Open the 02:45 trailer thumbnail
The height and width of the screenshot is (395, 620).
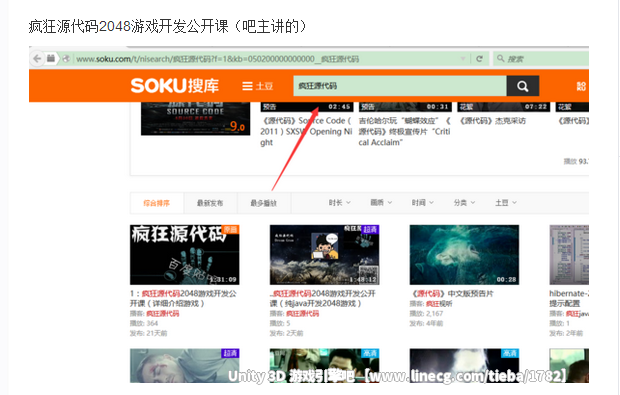click(306, 107)
